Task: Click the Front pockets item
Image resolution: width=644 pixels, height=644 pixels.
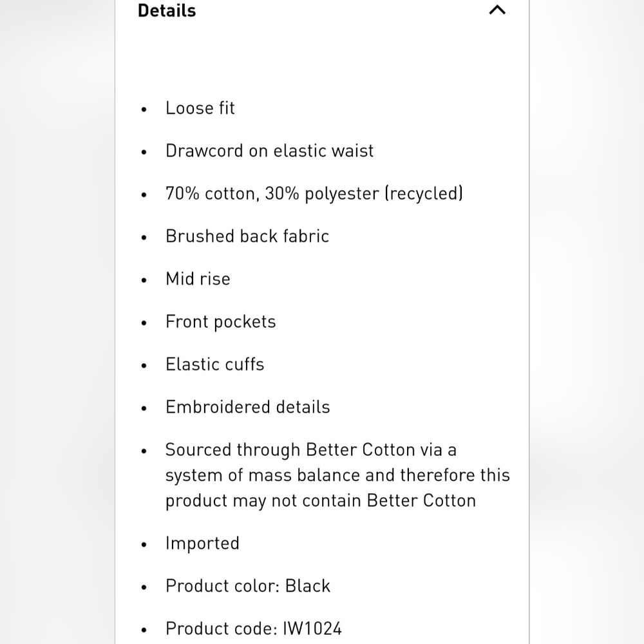Action: pos(220,321)
